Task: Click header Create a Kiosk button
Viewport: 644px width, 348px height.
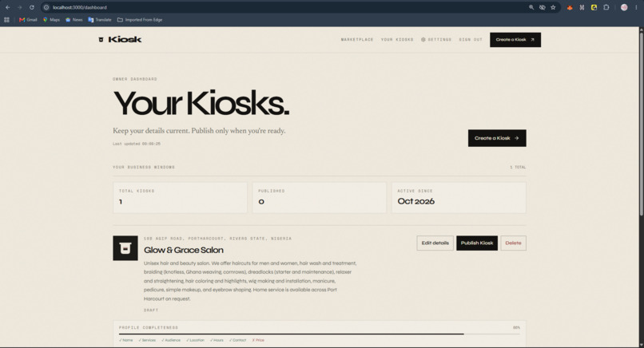Action: tap(515, 40)
